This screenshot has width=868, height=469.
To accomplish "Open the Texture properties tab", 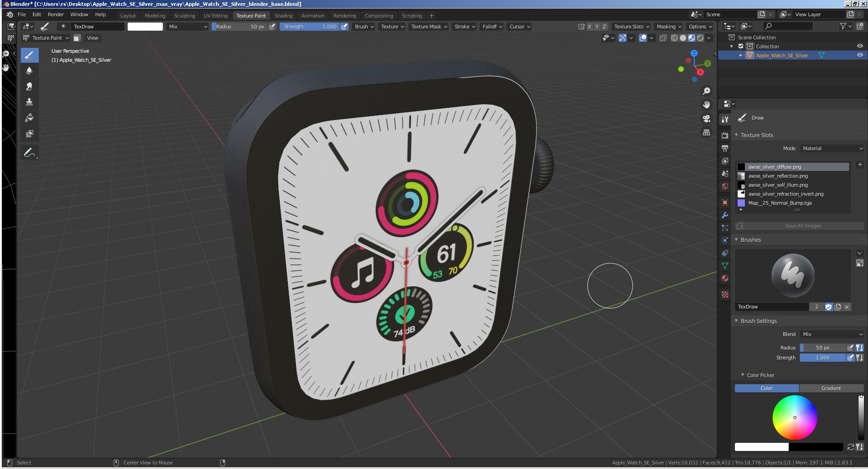I will [x=725, y=294].
